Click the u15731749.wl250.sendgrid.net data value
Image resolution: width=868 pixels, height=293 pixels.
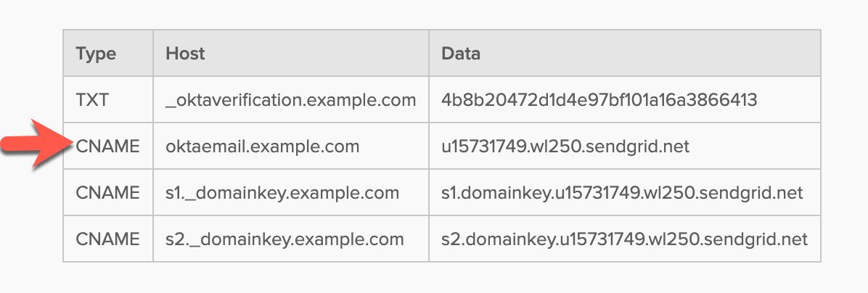click(565, 146)
